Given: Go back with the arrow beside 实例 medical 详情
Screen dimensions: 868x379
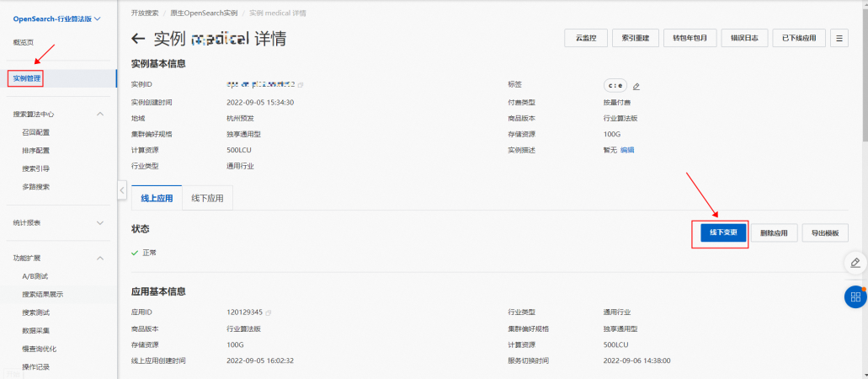Looking at the screenshot, I should (x=138, y=39).
